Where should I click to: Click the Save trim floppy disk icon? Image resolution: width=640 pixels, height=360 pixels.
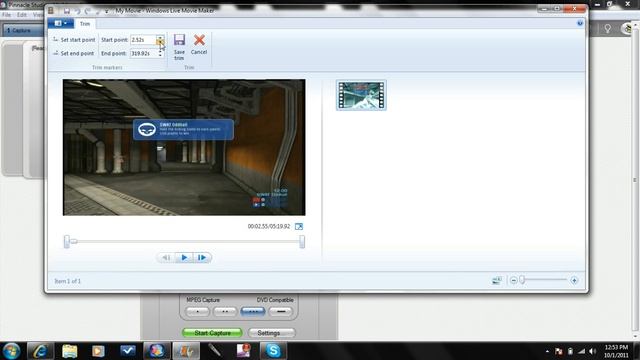pos(179,40)
